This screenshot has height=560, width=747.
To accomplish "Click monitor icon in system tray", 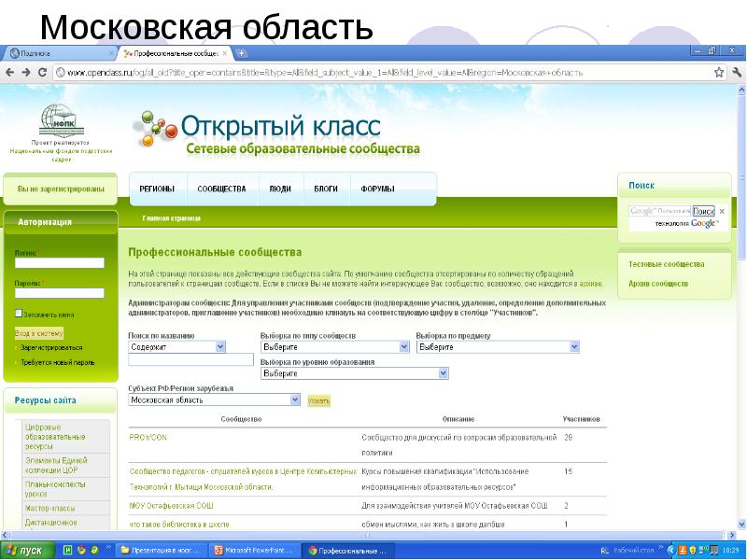I will (713, 551).
